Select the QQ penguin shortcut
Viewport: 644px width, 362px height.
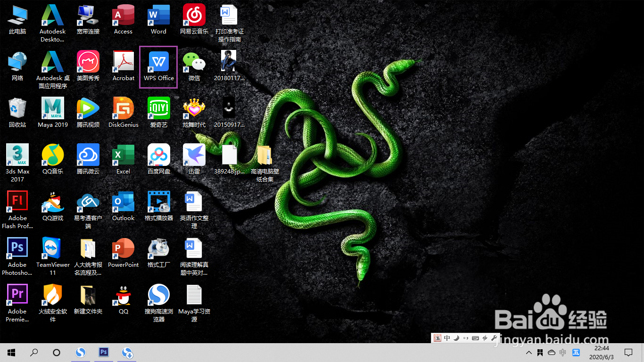124,300
